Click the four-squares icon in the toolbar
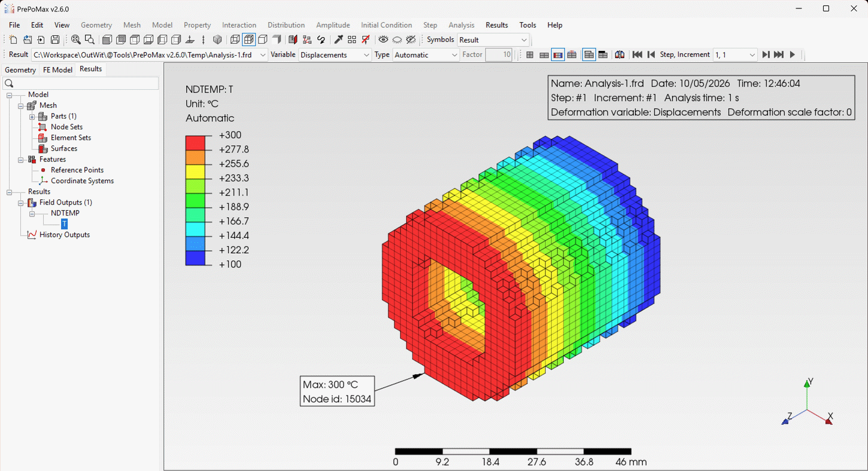This screenshot has height=471, width=868. pyautogui.click(x=352, y=39)
